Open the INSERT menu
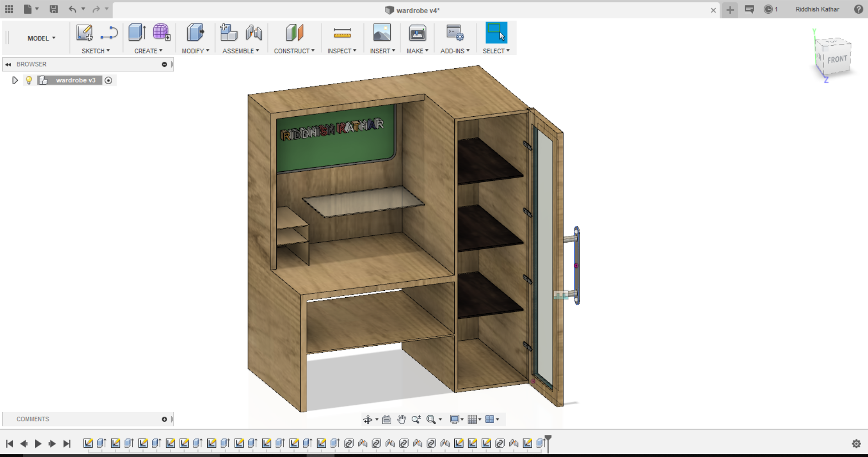The height and width of the screenshot is (457, 868). (383, 51)
